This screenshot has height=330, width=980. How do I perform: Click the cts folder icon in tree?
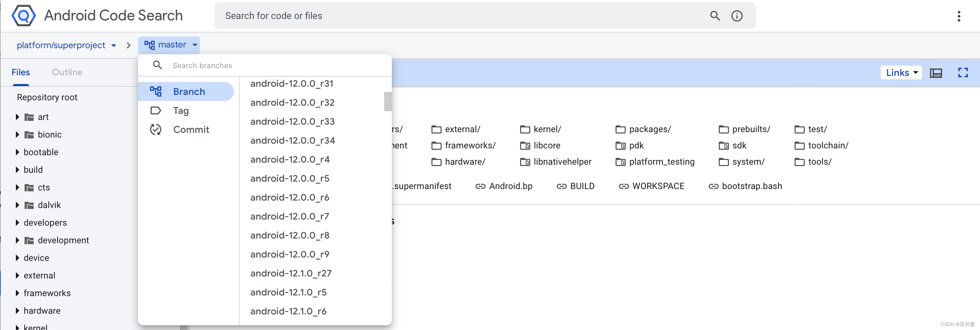click(x=29, y=187)
